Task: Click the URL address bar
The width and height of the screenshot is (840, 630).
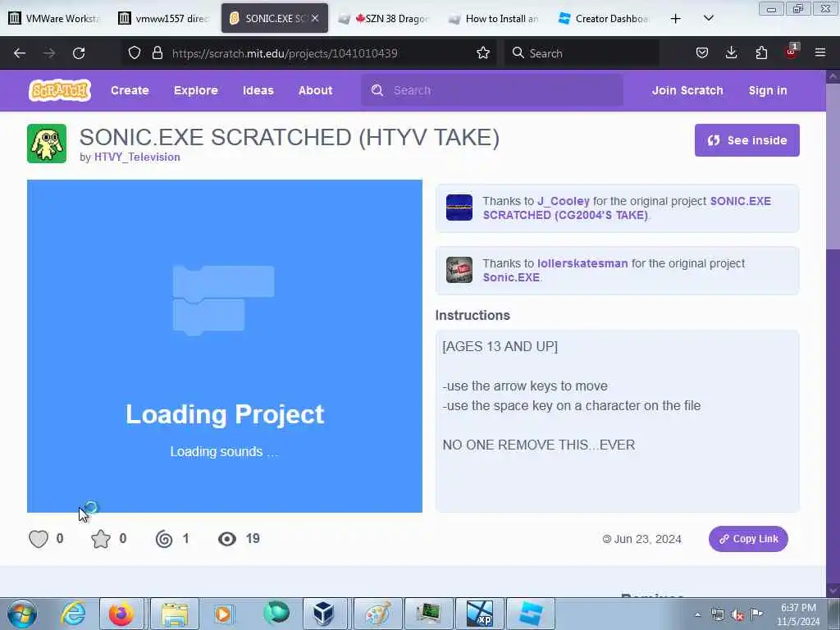Action: [x=308, y=53]
